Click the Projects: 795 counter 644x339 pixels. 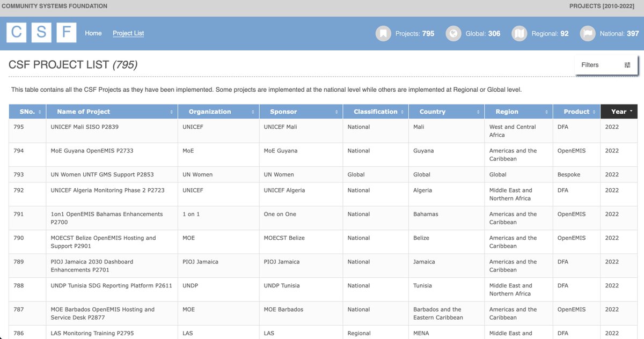pyautogui.click(x=415, y=33)
